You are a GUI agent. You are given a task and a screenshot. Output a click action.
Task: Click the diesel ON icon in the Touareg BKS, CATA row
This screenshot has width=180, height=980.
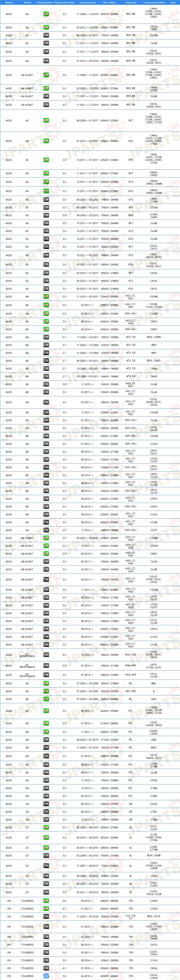click(x=46, y=917)
